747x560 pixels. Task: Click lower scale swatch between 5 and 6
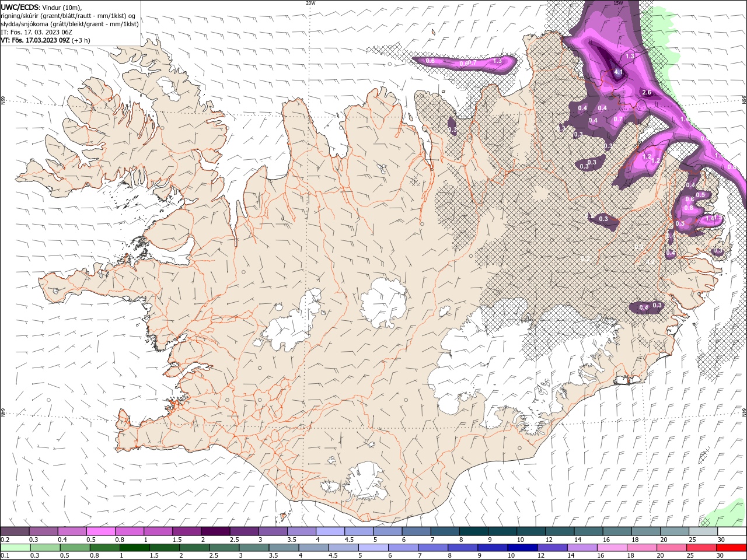[x=373, y=548]
